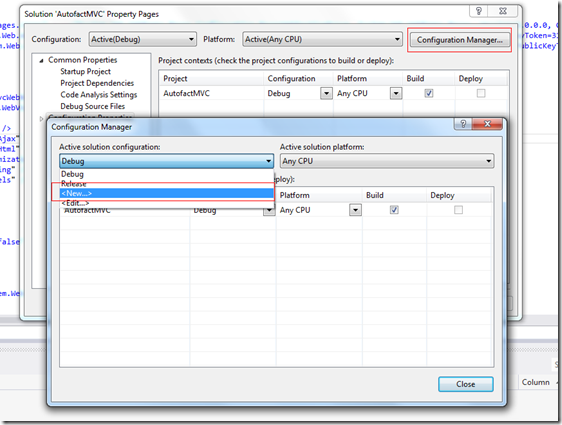
Task: Open Platform dropdown in Property Pages
Action: [322, 39]
